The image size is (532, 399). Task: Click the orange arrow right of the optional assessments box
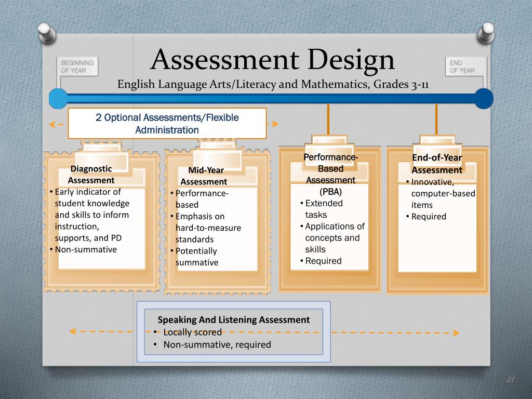point(273,124)
